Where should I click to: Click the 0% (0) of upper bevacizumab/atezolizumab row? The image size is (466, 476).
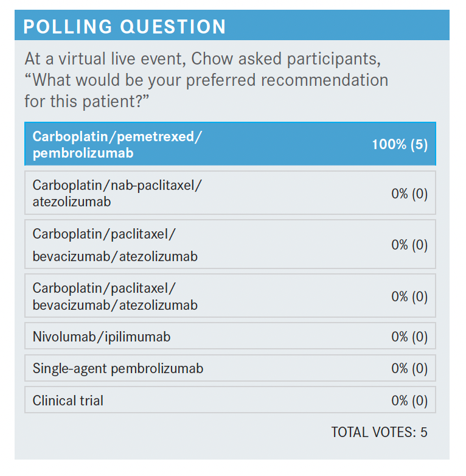[409, 245]
